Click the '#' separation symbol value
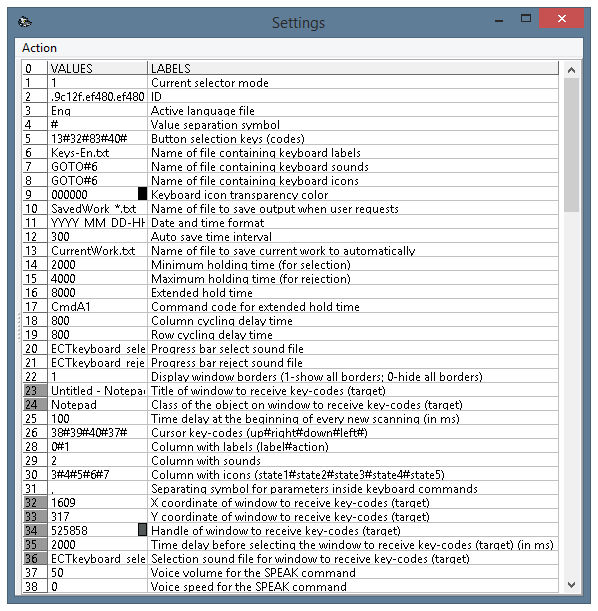The height and width of the screenshot is (611, 598). (97, 125)
